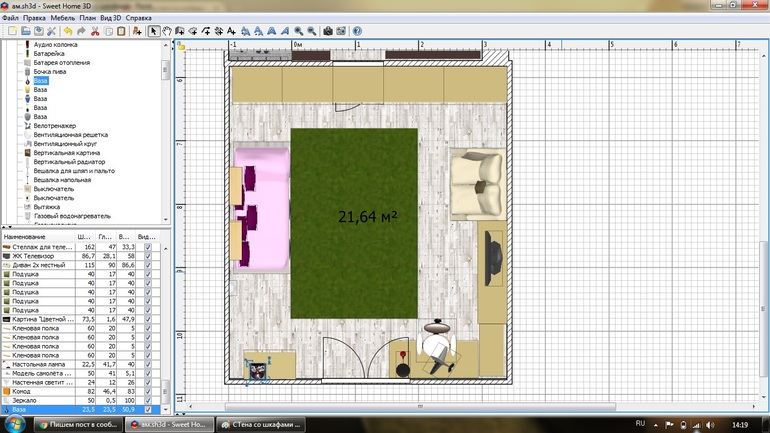Select Диван 2х местный in furniture list

point(40,264)
